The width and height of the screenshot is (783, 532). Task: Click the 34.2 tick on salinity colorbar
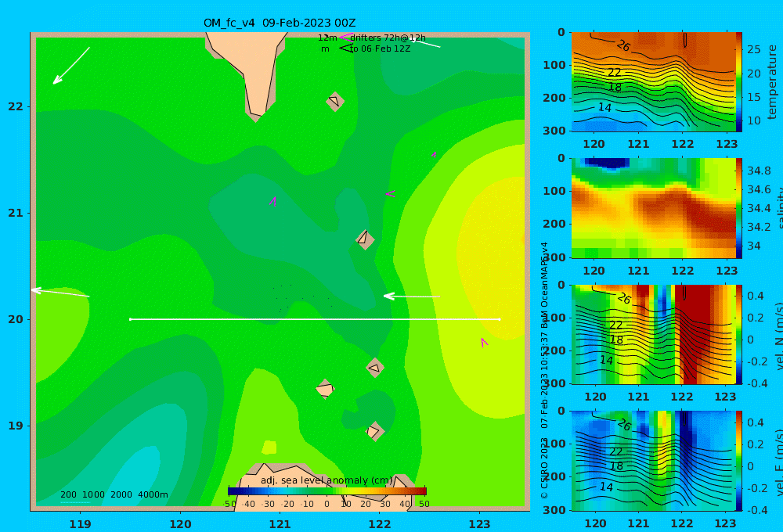[x=759, y=227]
